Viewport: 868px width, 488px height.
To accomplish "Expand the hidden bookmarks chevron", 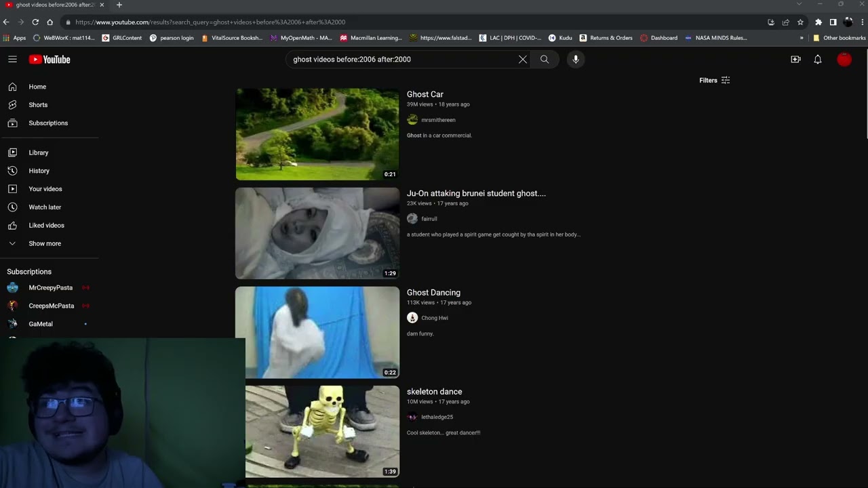I will 802,38.
